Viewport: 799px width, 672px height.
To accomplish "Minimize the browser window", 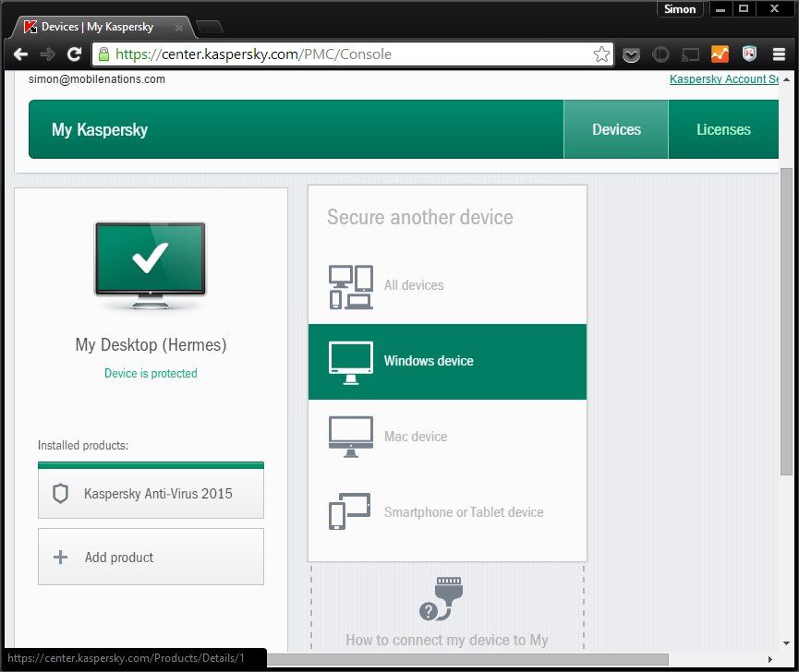I will coord(720,9).
